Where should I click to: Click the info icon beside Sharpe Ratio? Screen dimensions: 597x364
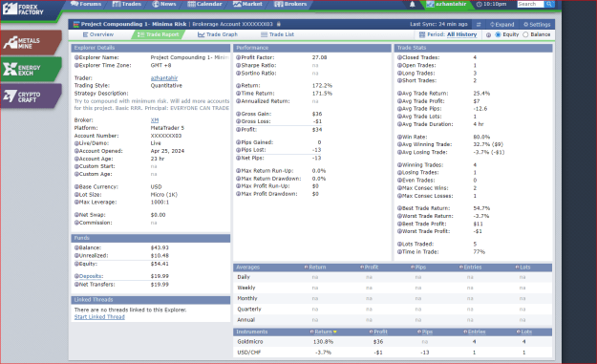point(238,66)
